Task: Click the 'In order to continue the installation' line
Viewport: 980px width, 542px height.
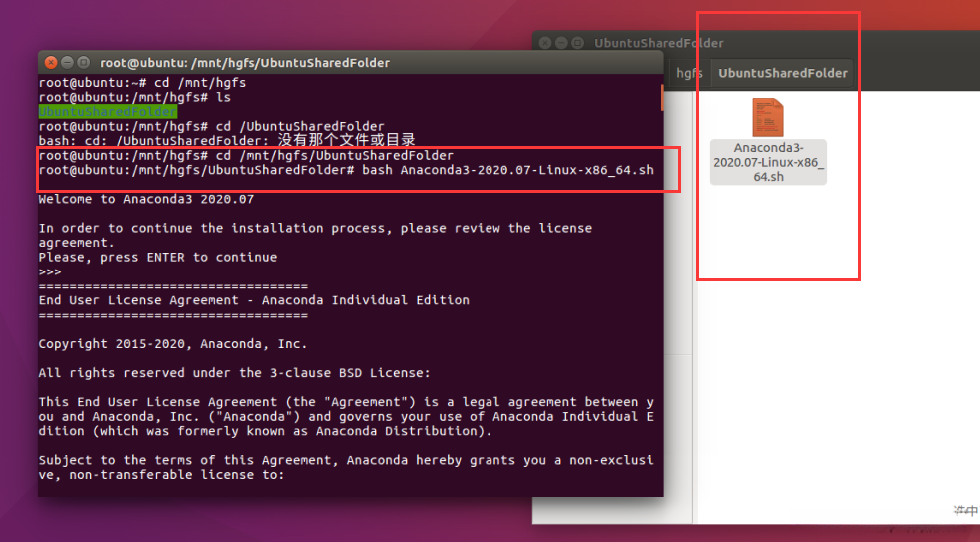Action: click(x=316, y=228)
